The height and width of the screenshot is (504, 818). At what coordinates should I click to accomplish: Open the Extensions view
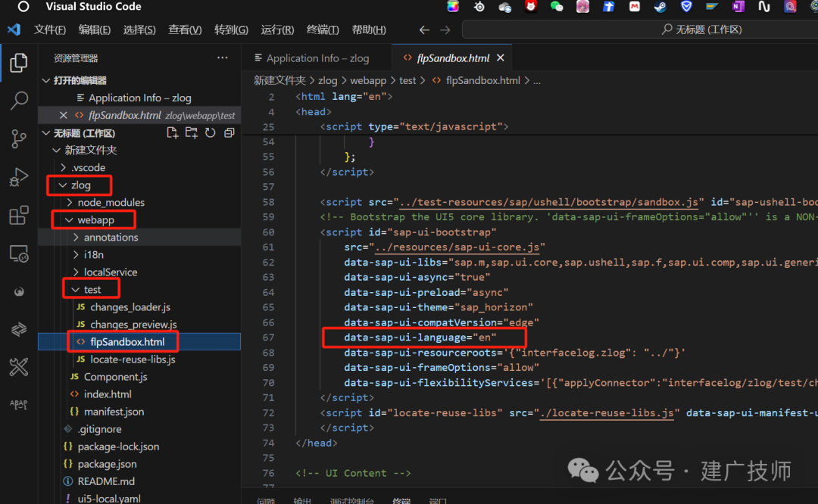[x=19, y=215]
